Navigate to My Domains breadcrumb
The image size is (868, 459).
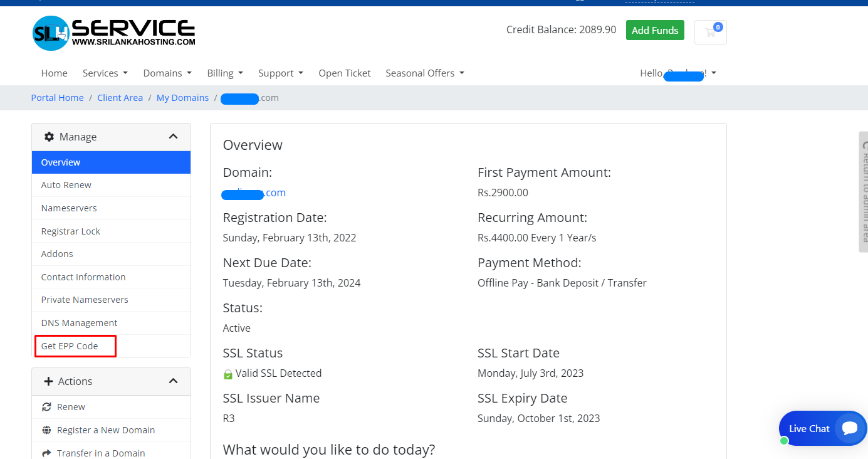click(182, 98)
